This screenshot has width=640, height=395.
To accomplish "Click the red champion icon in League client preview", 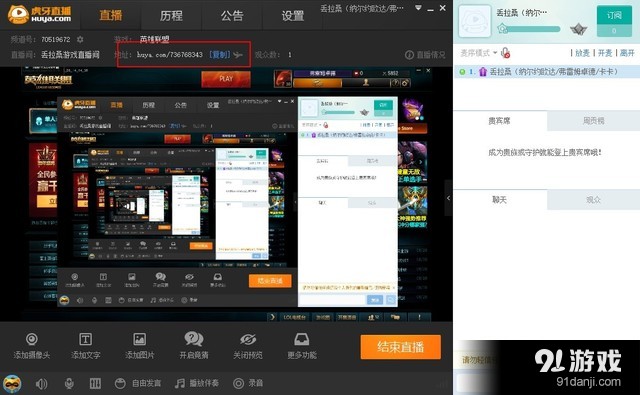I will [x=283, y=78].
